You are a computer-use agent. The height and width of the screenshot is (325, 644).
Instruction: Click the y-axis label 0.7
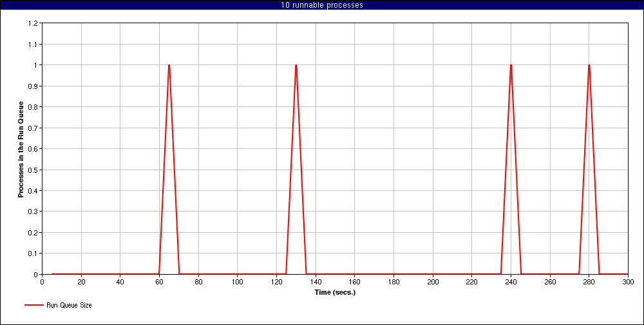pyautogui.click(x=34, y=128)
